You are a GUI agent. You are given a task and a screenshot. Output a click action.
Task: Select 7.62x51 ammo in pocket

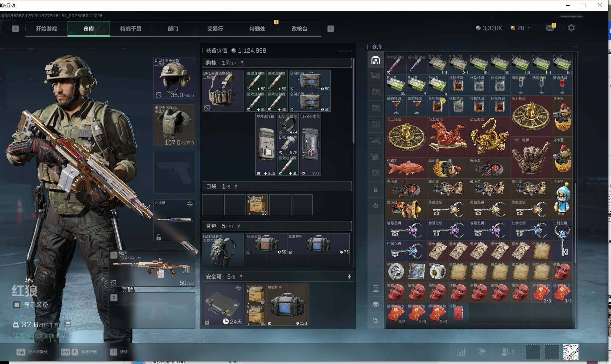pos(257,204)
